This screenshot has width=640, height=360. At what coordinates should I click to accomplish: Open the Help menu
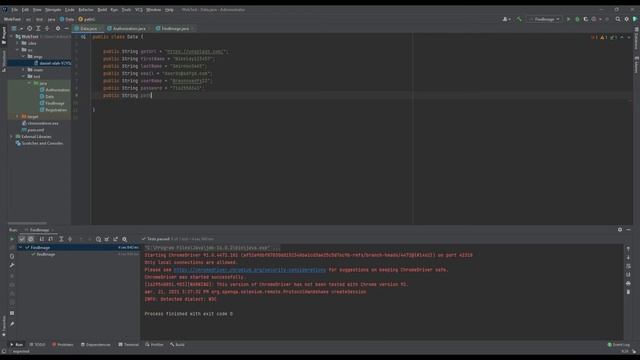[x=169, y=9]
